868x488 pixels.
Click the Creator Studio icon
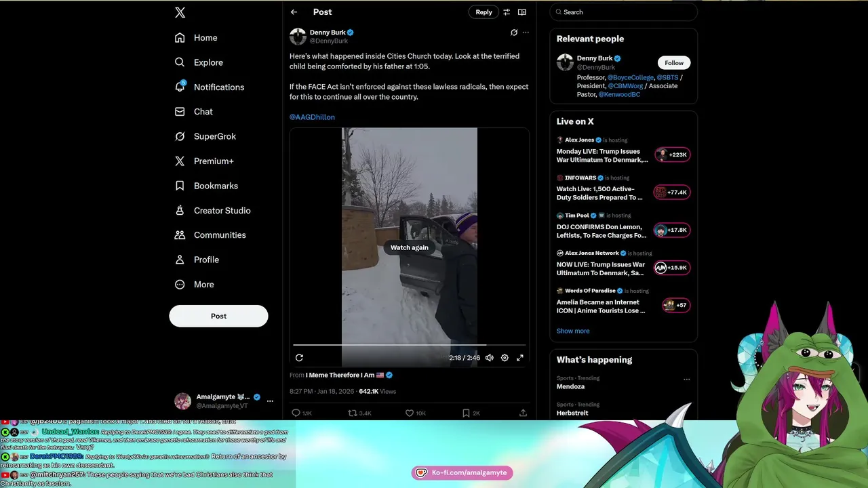click(x=180, y=210)
